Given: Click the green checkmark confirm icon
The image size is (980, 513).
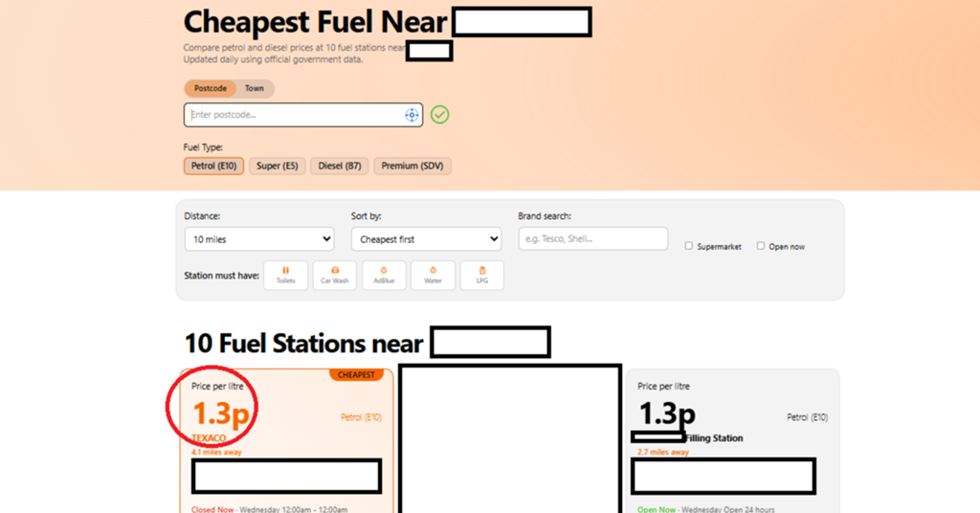Looking at the screenshot, I should (x=440, y=115).
